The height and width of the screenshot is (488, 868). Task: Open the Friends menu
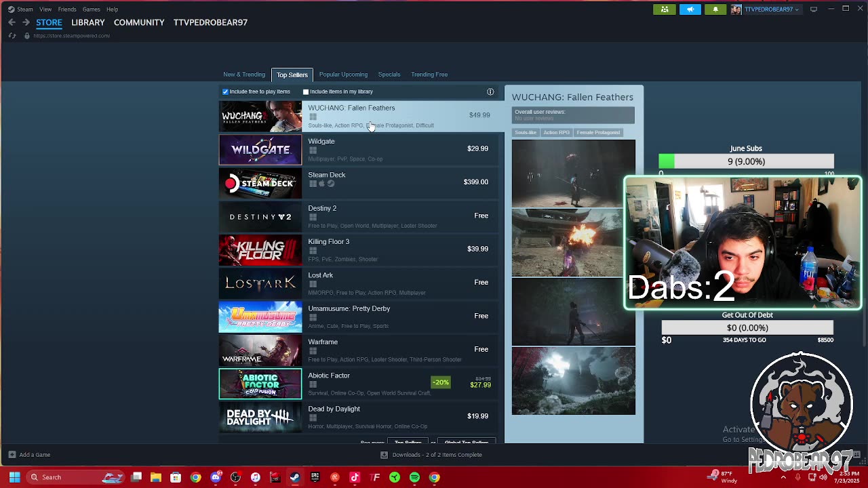tap(67, 9)
